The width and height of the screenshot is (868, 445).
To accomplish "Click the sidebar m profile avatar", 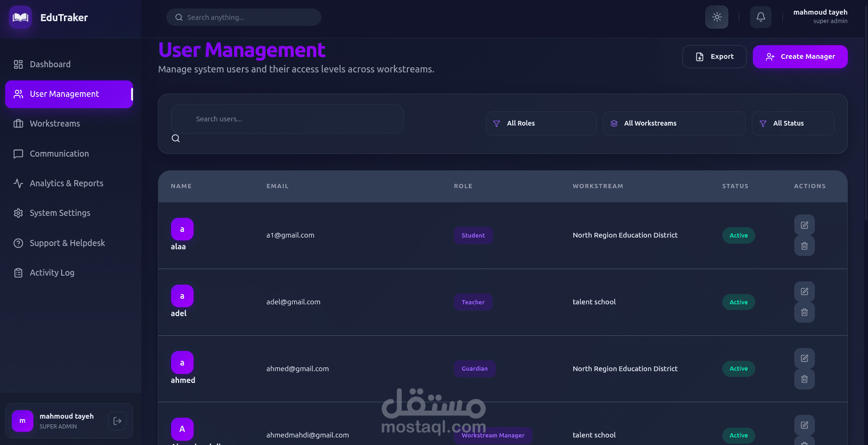I will (23, 421).
